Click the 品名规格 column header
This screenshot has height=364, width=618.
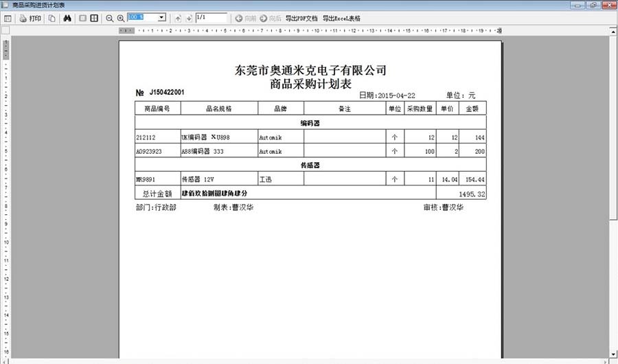(x=219, y=109)
